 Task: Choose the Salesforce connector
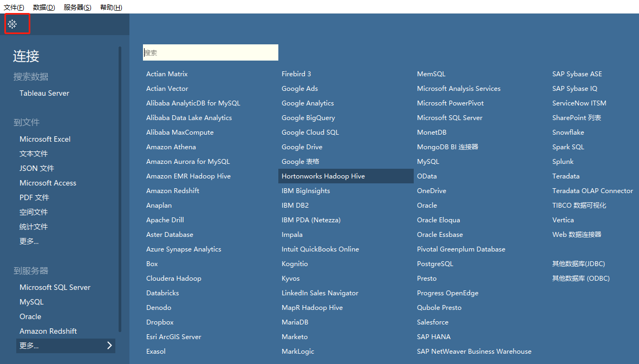pyautogui.click(x=433, y=322)
